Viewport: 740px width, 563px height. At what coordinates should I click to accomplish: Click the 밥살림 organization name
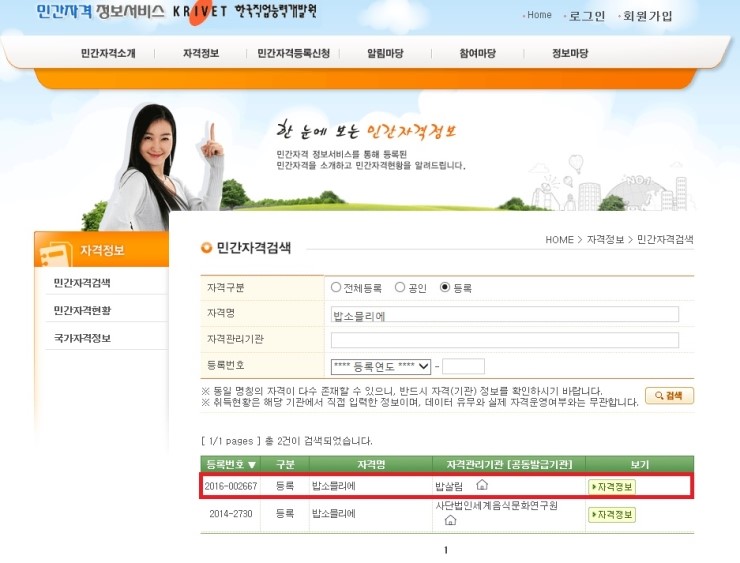pyautogui.click(x=449, y=486)
